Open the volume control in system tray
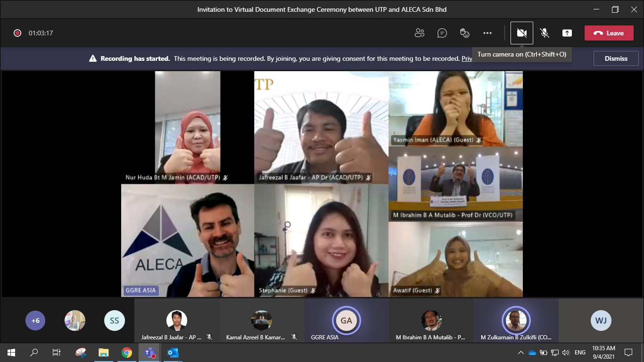The width and height of the screenshot is (644, 362). tap(566, 353)
